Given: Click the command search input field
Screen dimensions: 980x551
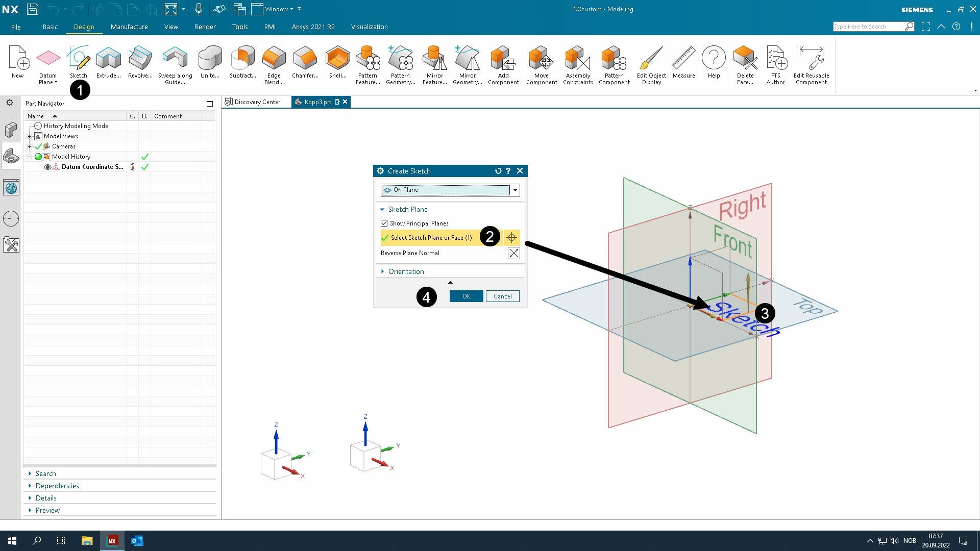Looking at the screenshot, I should (x=868, y=27).
